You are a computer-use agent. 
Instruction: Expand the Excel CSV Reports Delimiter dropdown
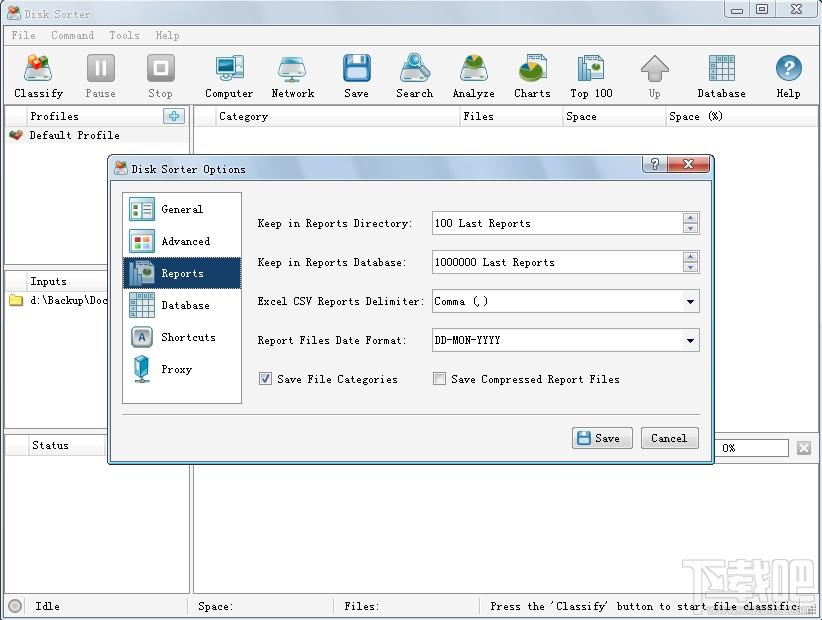click(690, 301)
